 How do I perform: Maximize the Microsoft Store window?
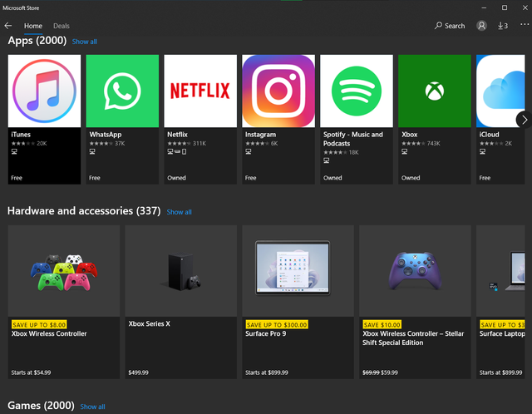coord(505,7)
